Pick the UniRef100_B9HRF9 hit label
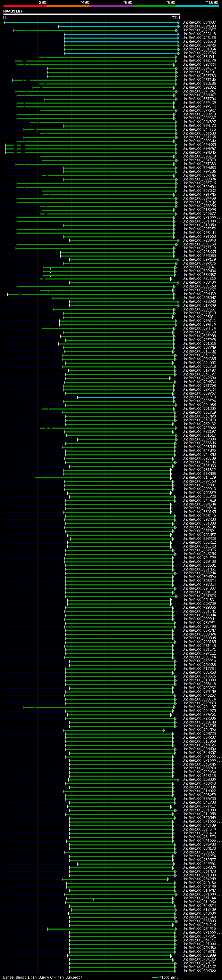This screenshot has width=222, height=980. [199, 114]
